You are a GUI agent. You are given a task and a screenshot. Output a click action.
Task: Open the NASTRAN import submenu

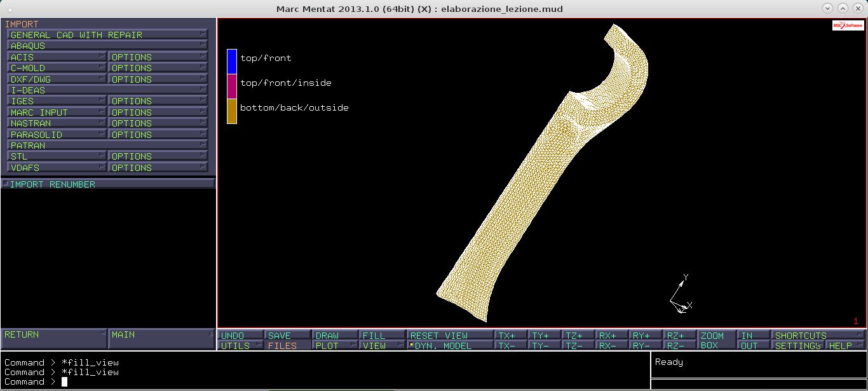point(57,123)
